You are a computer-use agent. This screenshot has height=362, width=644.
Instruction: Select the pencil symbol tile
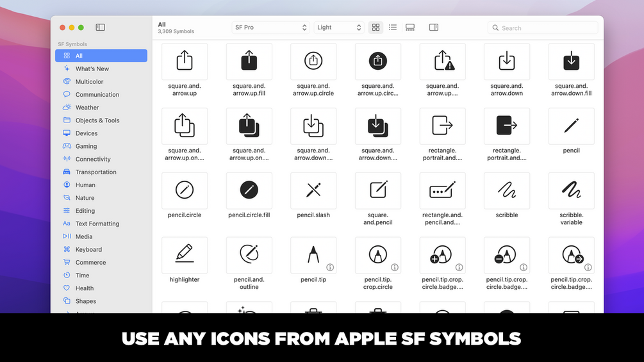(572, 126)
